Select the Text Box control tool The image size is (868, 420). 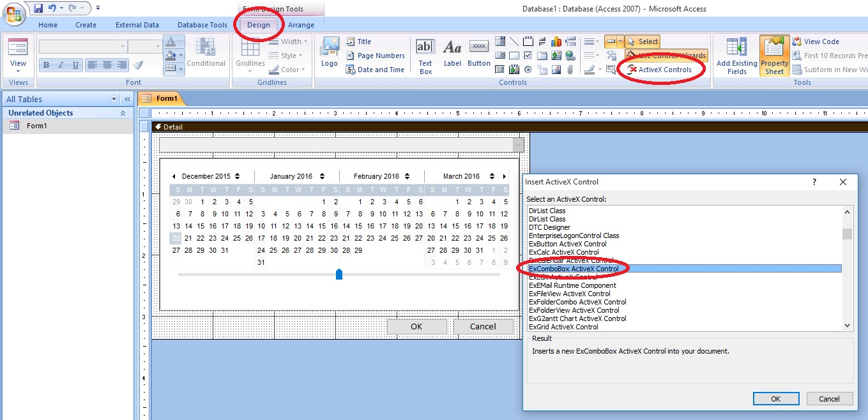tap(425, 55)
